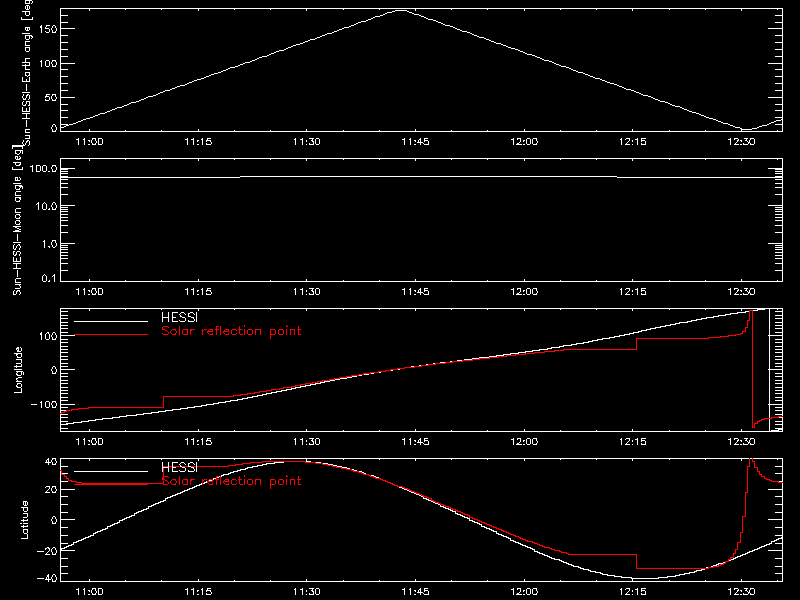Click the 11:00 tick under the Moon angle plot
Screen dimensions: 800x600
(x=89, y=292)
